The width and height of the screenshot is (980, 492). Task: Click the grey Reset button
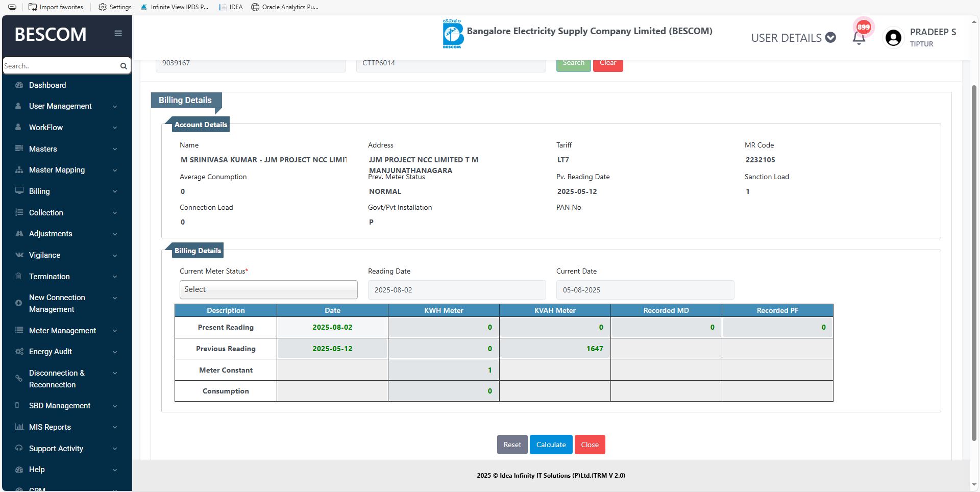(x=512, y=445)
